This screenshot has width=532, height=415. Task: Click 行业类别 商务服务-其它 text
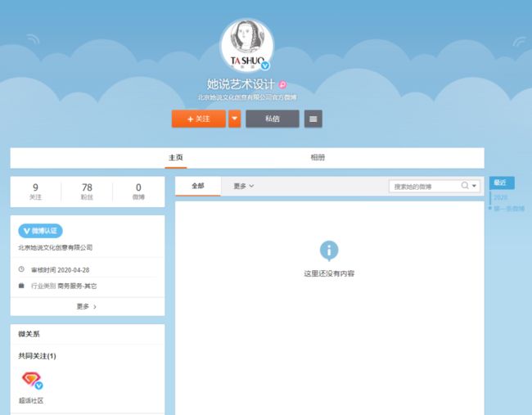point(64,286)
